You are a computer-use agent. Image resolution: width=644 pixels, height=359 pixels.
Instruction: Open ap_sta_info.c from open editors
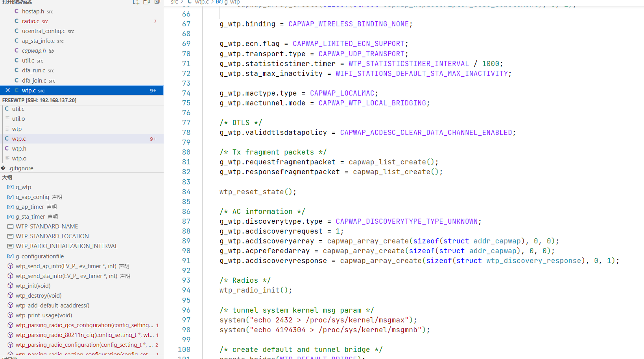point(82,41)
